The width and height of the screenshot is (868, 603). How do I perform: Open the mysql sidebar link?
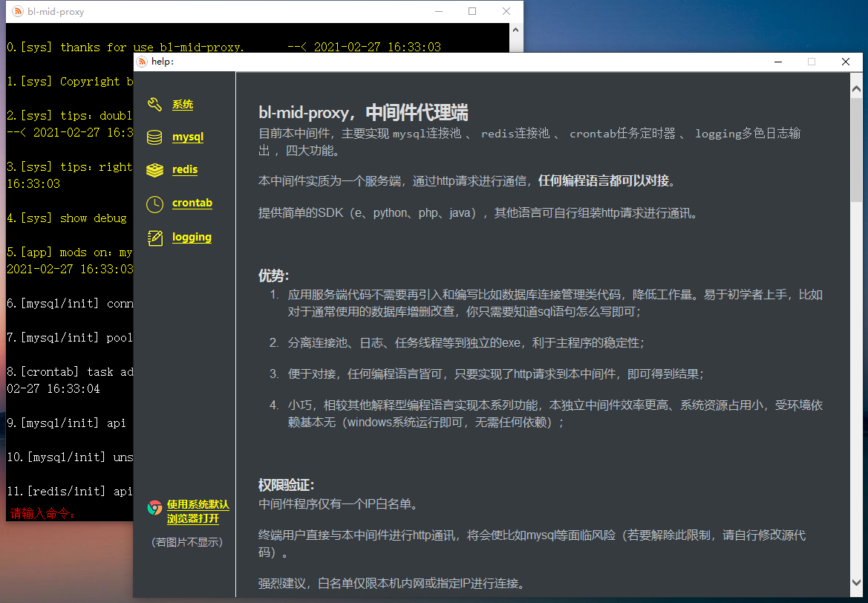pyautogui.click(x=187, y=137)
